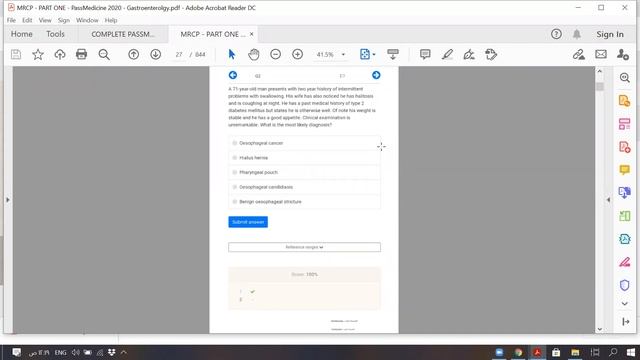Upload the file to cloud
Image resolution: width=640 pixels, height=360 pixels.
pyautogui.click(x=60, y=54)
